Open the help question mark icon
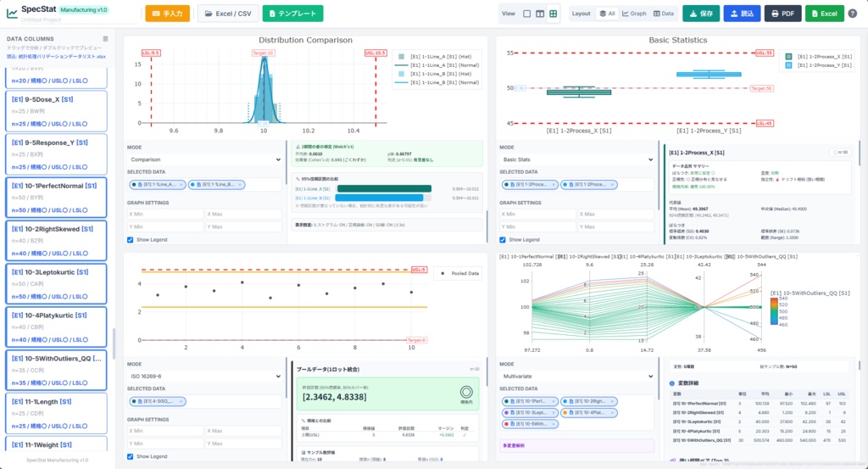This screenshot has width=868, height=469. (853, 14)
